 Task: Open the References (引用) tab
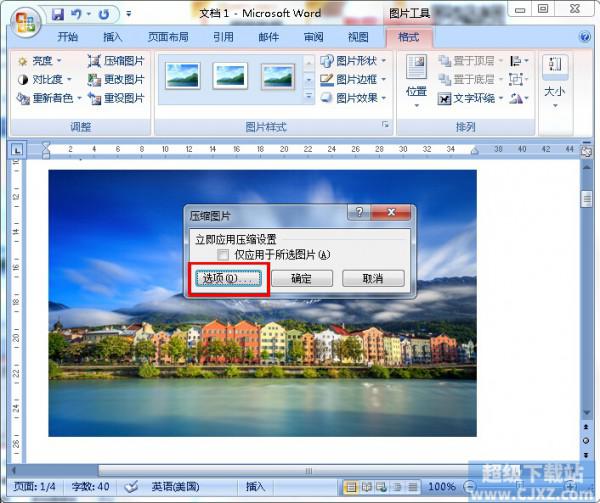[x=223, y=37]
